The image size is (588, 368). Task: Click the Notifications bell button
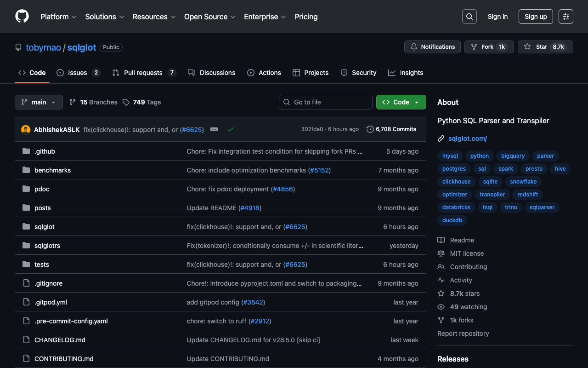(x=432, y=47)
